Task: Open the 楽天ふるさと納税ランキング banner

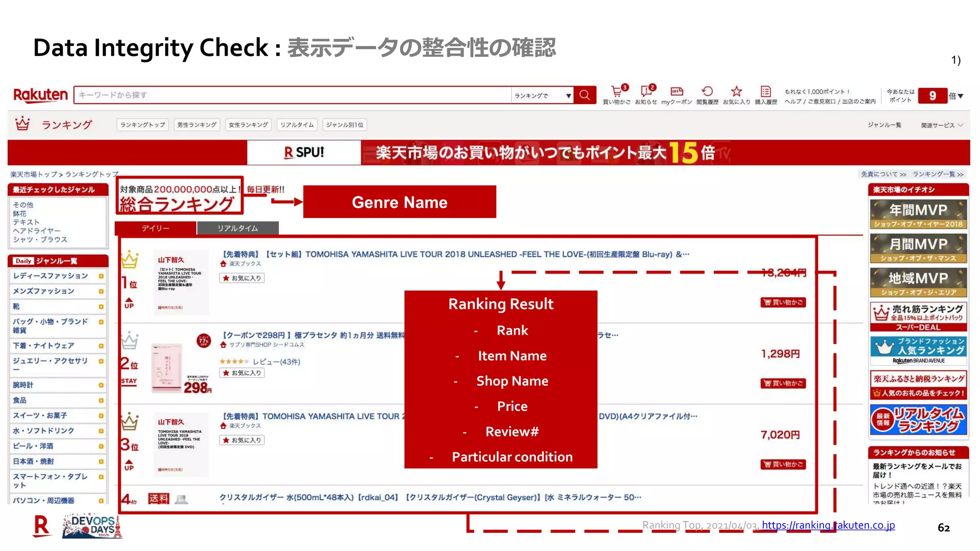Action: (x=918, y=385)
